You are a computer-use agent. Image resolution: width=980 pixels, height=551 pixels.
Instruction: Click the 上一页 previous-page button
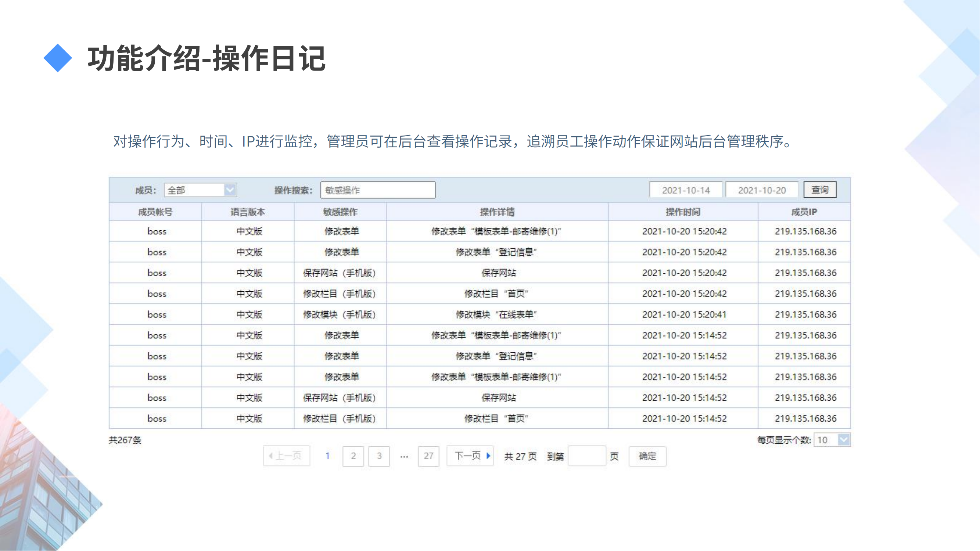(287, 456)
